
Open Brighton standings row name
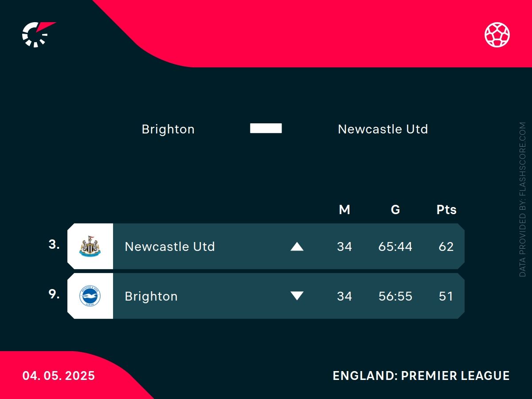point(151,296)
